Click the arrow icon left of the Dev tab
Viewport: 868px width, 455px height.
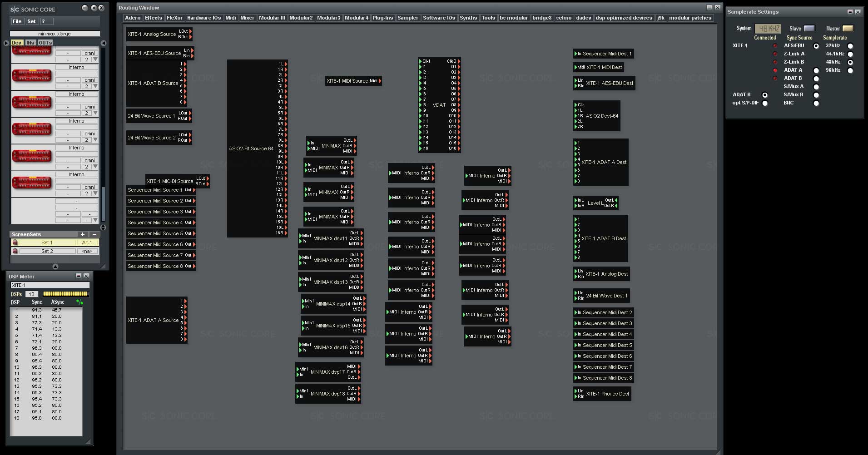pyautogui.click(x=6, y=43)
